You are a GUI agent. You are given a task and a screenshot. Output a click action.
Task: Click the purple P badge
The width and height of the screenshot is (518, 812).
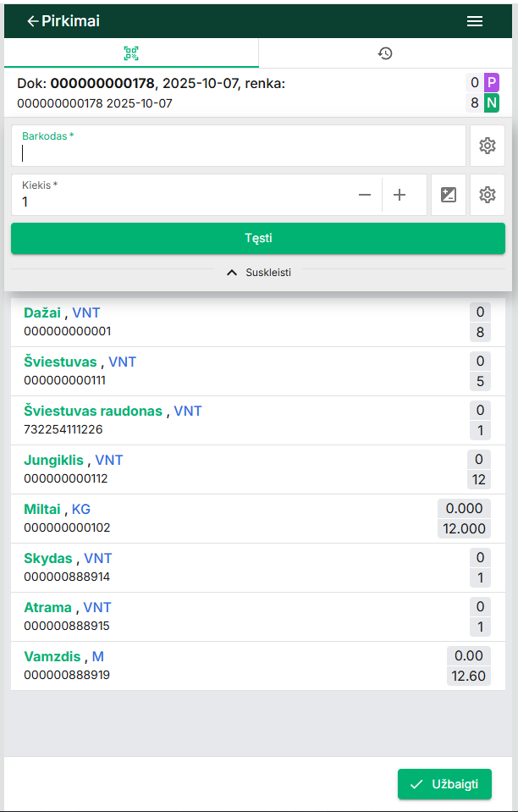(492, 82)
